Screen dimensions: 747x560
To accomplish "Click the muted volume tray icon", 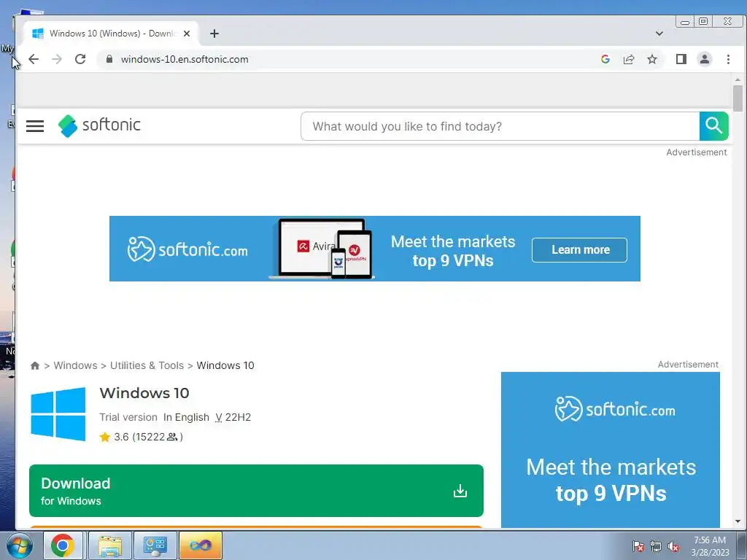I will point(673,547).
